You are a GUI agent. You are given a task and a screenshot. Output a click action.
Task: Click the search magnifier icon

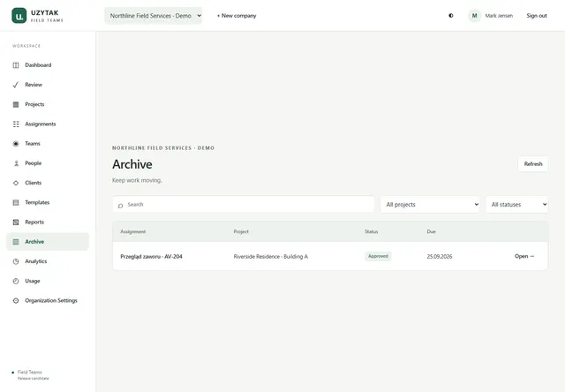point(120,206)
